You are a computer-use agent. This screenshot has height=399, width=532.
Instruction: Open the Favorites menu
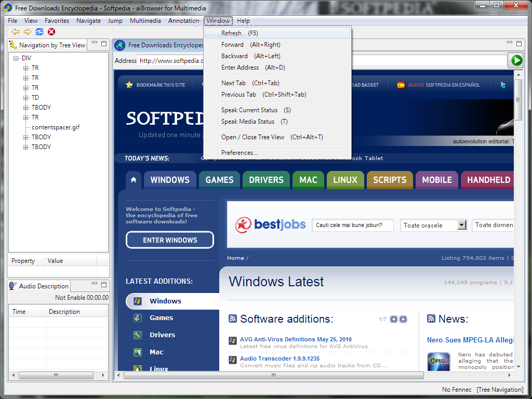[x=57, y=21]
